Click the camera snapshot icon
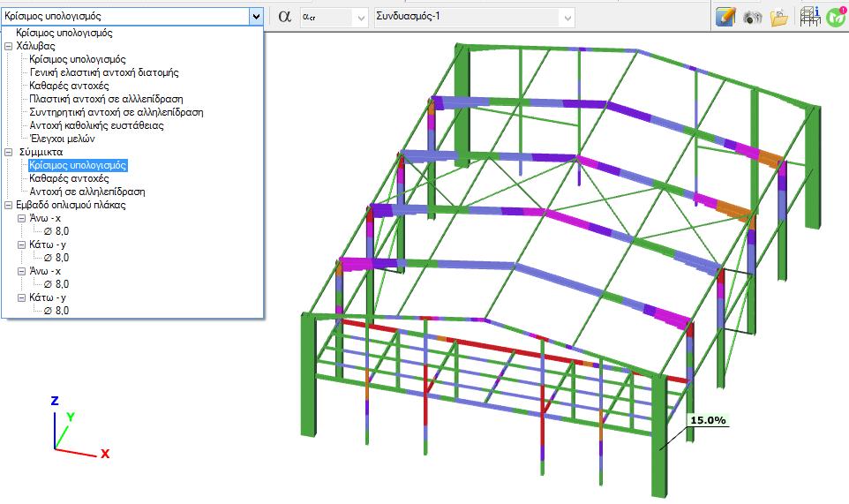Screen dimensions: 849x504 [752, 18]
